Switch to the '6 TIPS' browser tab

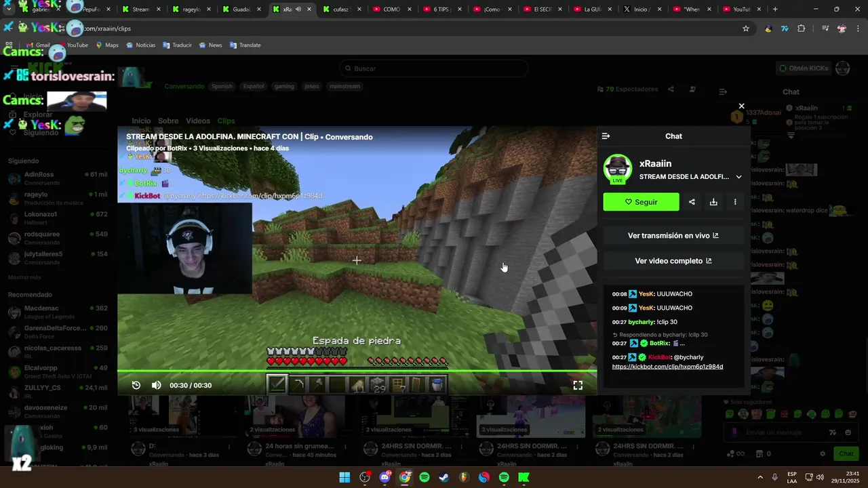(441, 9)
